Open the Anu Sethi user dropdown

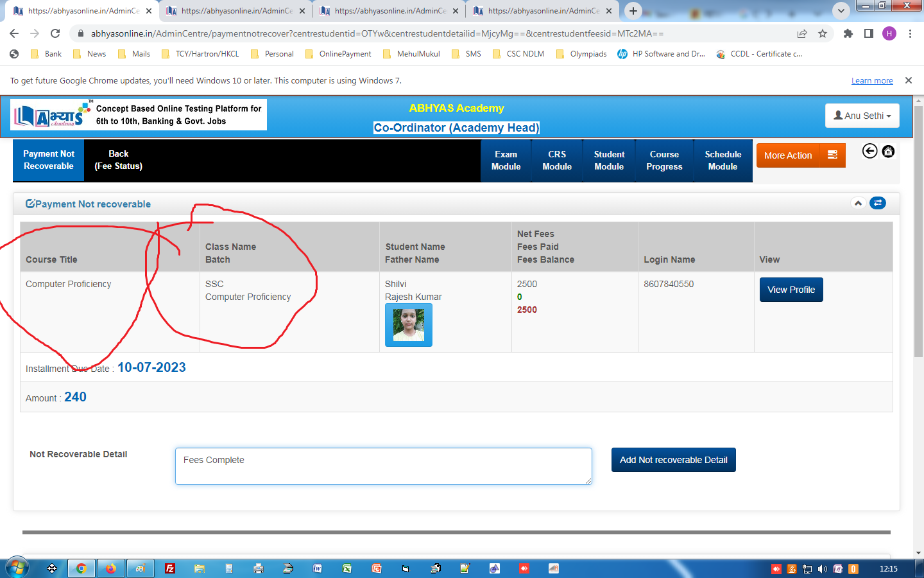(x=862, y=116)
